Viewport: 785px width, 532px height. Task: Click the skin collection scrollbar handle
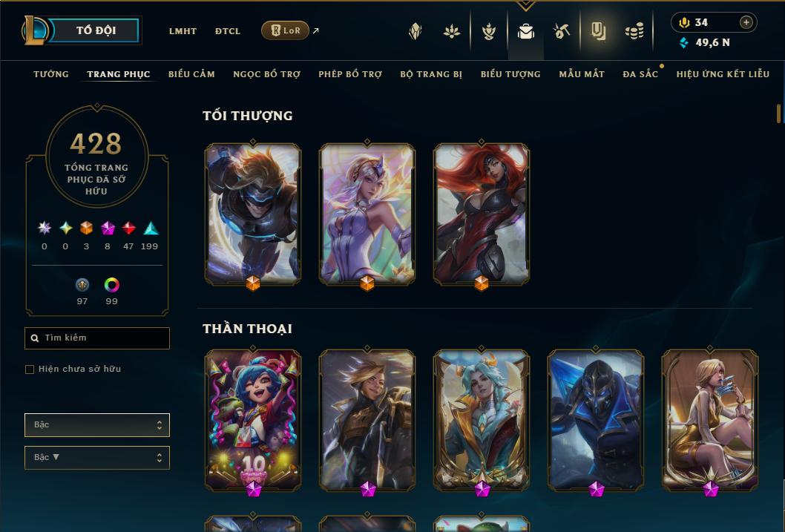tap(778, 114)
